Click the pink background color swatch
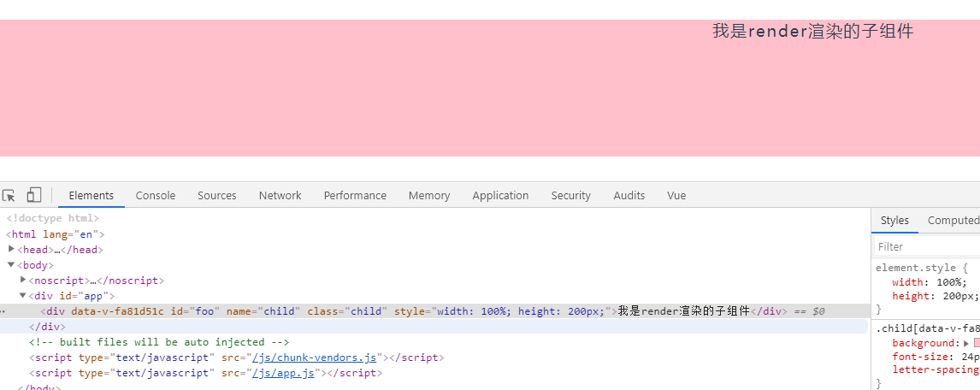 click(977, 342)
